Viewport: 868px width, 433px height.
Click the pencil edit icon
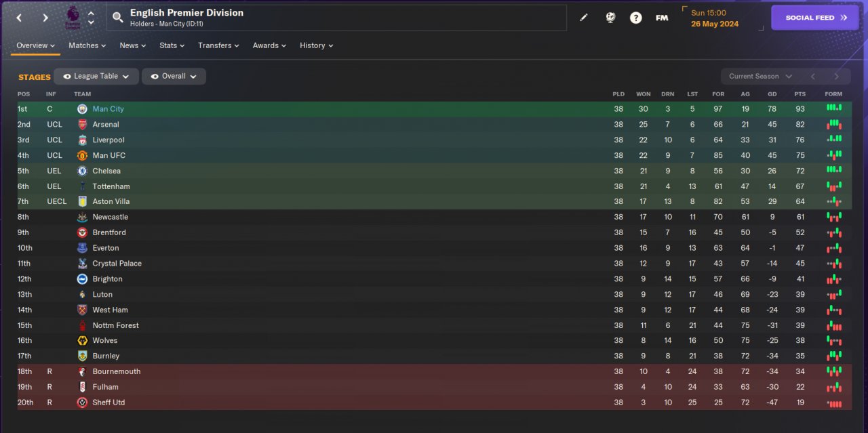coord(584,18)
